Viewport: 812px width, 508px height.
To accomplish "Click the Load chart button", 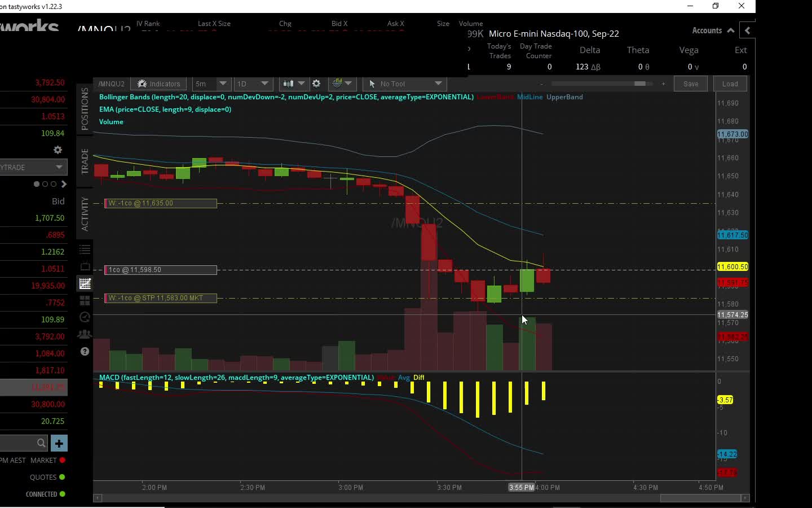I will 730,84.
